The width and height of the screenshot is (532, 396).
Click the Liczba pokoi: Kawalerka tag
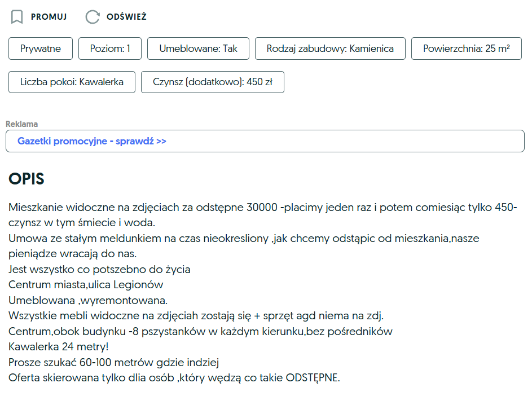coord(72,82)
